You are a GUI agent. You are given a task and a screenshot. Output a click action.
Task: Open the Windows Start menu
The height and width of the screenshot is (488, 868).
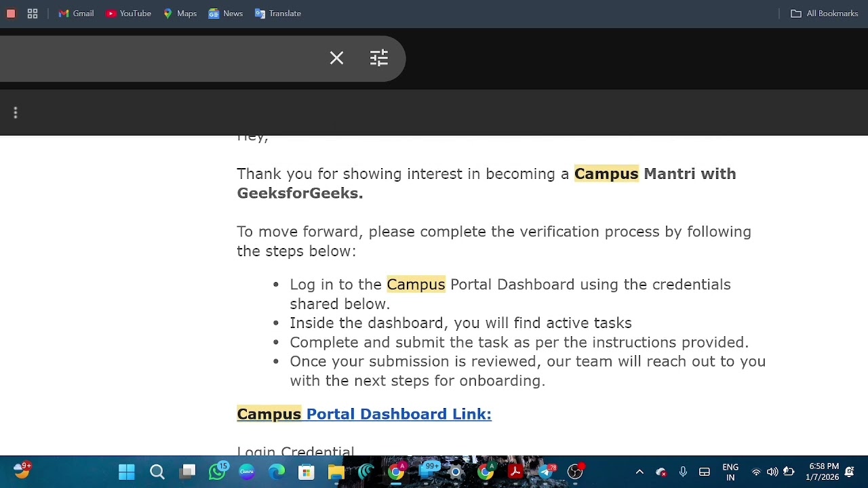click(x=127, y=472)
